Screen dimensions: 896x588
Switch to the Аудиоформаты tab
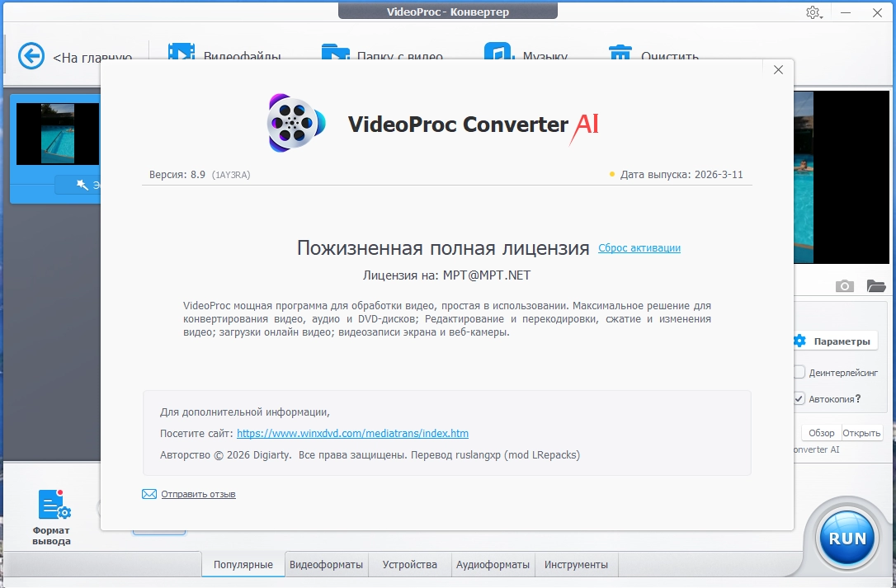click(493, 565)
